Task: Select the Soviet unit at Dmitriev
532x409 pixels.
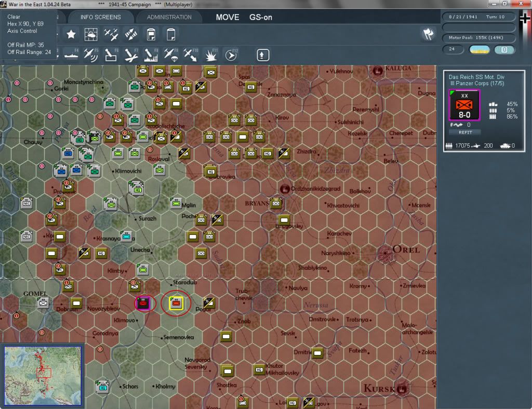Action: 317,353
